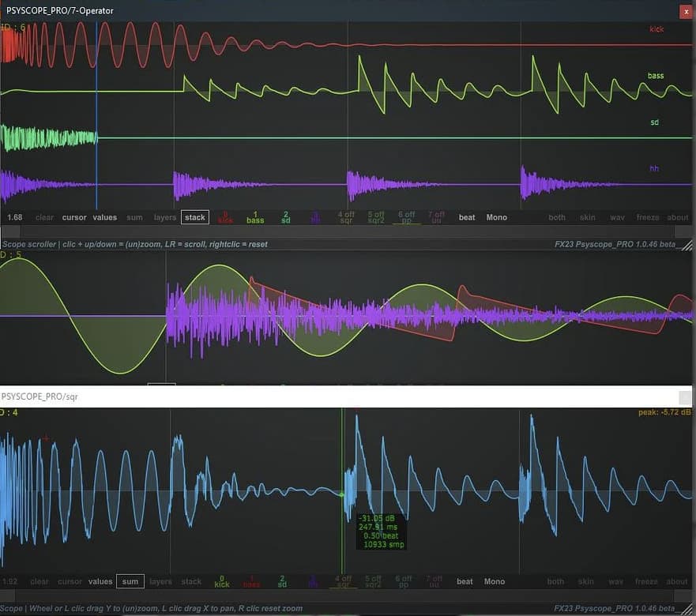
Task: Enable layers mode in the sqr scope toolbar
Action: [160, 582]
